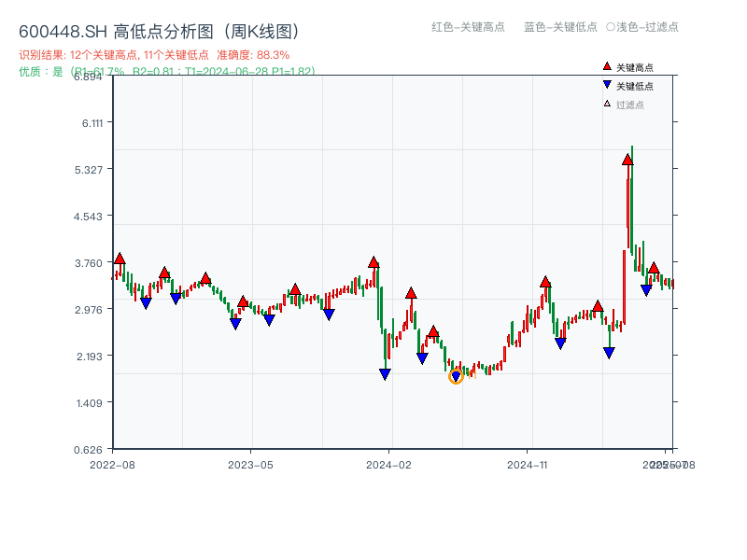Screen dimensions: 747x560
Task: Select the red high marker just after 2024-11
Action: [545, 282]
